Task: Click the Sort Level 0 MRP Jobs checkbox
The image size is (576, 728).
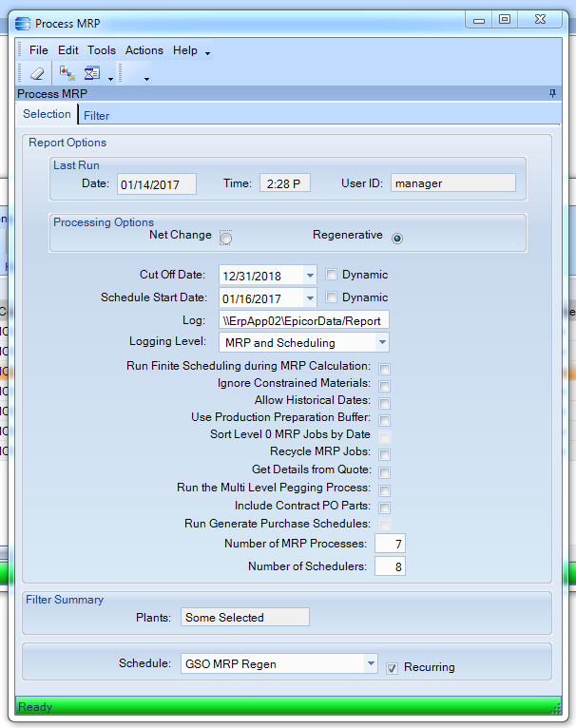Action: (x=384, y=437)
